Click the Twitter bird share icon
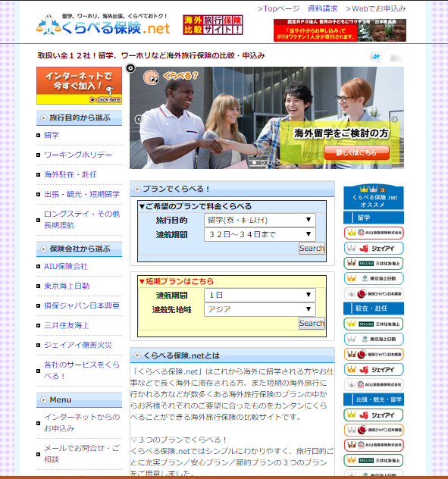The image size is (448, 479). tap(375, 57)
